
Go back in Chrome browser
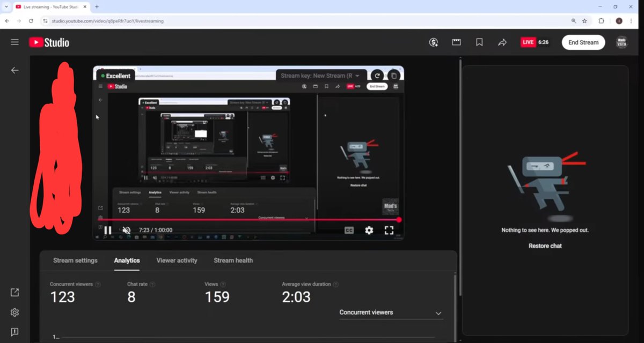[7, 21]
